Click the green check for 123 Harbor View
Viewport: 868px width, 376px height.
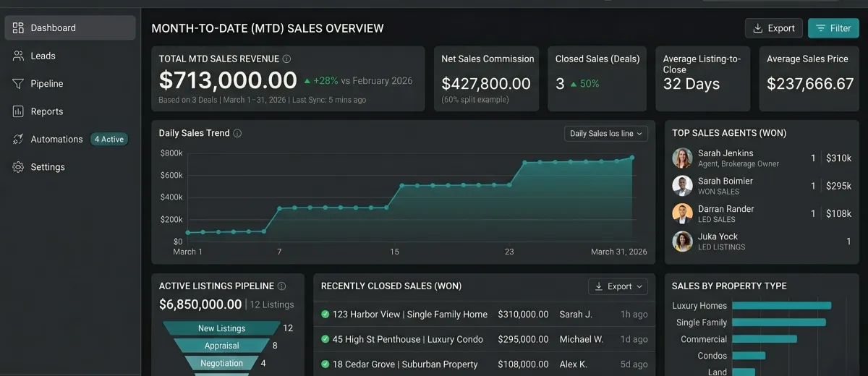click(325, 315)
